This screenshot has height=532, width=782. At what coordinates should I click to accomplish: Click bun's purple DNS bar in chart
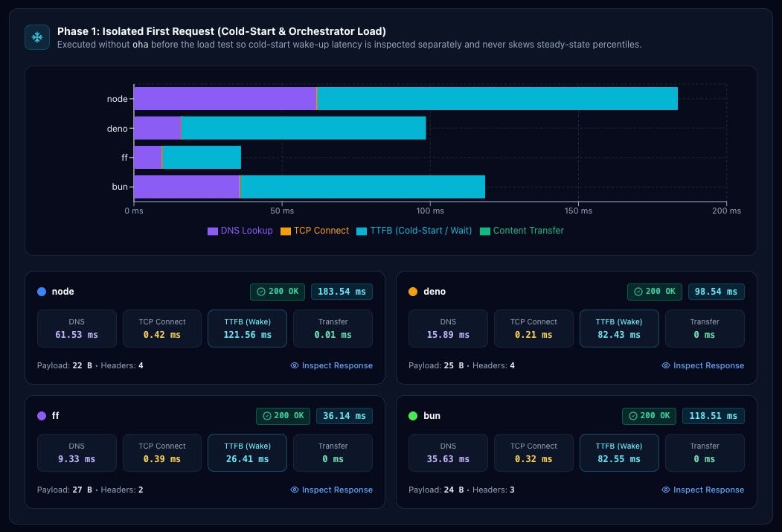tap(187, 187)
